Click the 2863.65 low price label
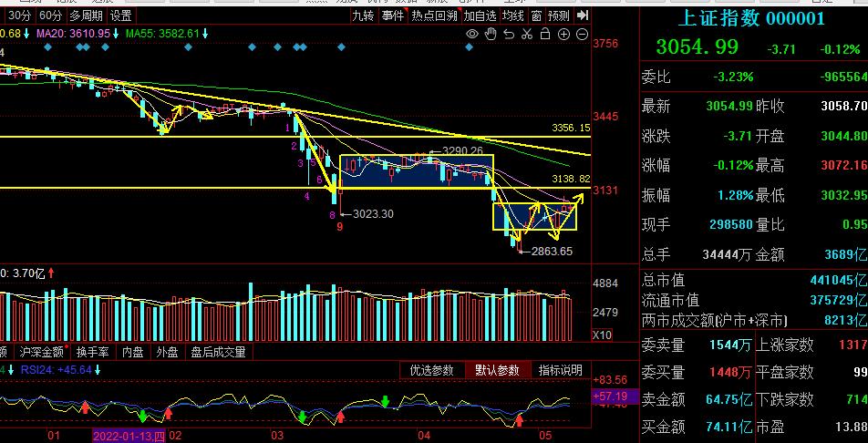 coord(552,251)
